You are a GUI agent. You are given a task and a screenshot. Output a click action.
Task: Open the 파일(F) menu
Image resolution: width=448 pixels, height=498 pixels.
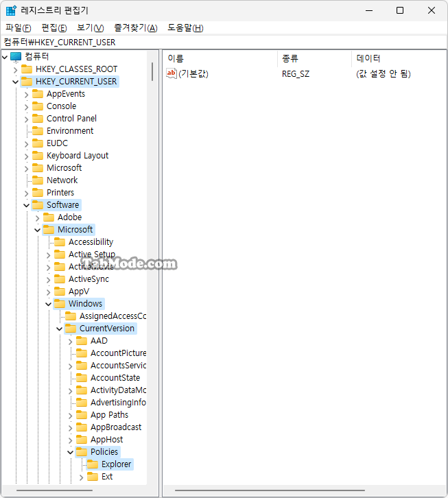coord(19,28)
